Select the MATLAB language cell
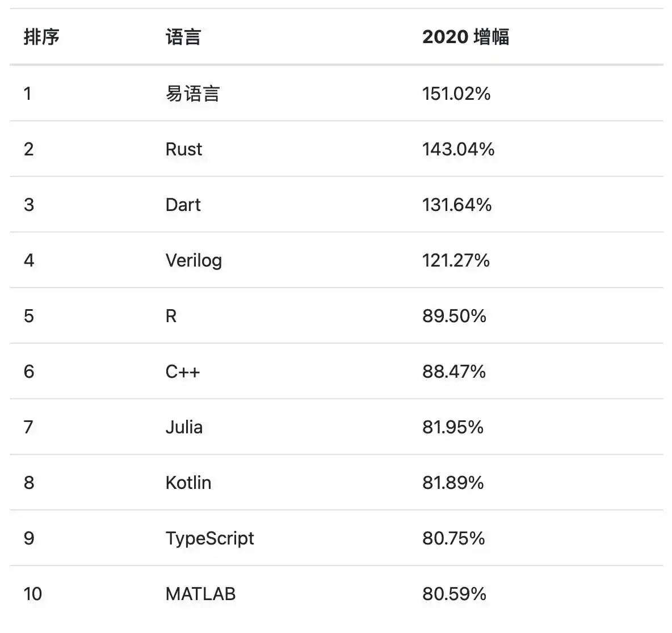Viewport: 672px width, 633px height. coord(200,594)
